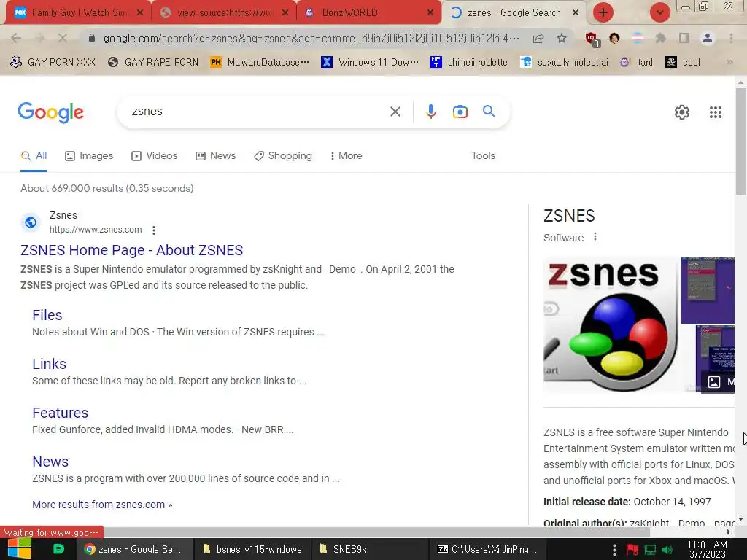Open options for zsnes.com result
This screenshot has width=747, height=560.
click(153, 230)
